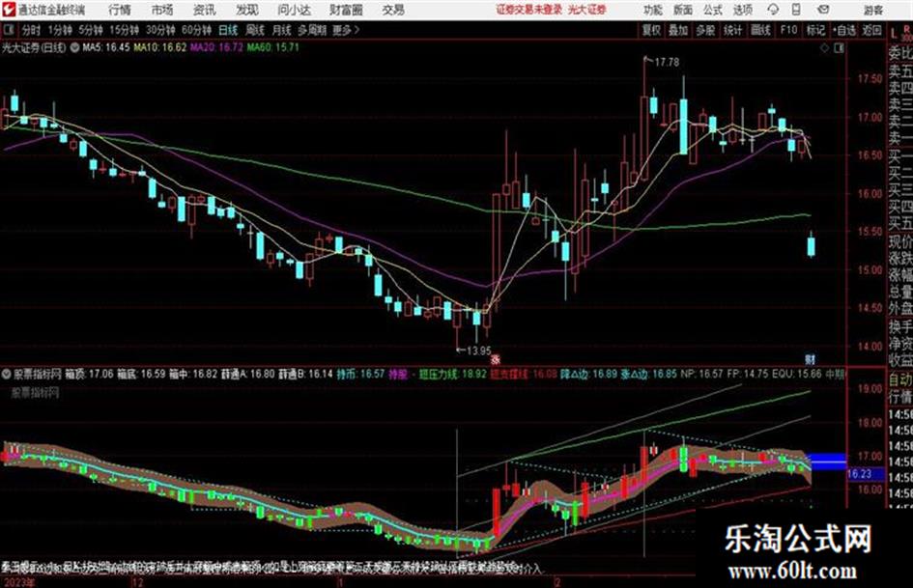The width and height of the screenshot is (913, 588).
Task: Click the 游客 guest account label
Action: (873, 10)
